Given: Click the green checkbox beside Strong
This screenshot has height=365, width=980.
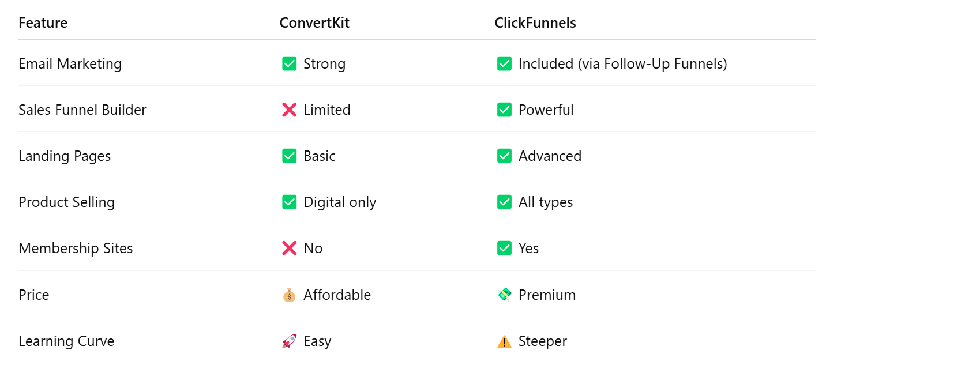Looking at the screenshot, I should [290, 63].
